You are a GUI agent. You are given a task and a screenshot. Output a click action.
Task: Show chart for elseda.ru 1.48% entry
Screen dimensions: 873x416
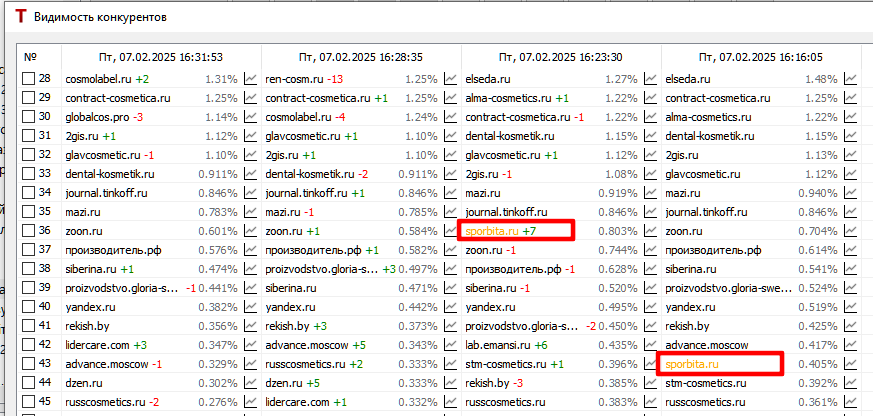click(x=850, y=80)
